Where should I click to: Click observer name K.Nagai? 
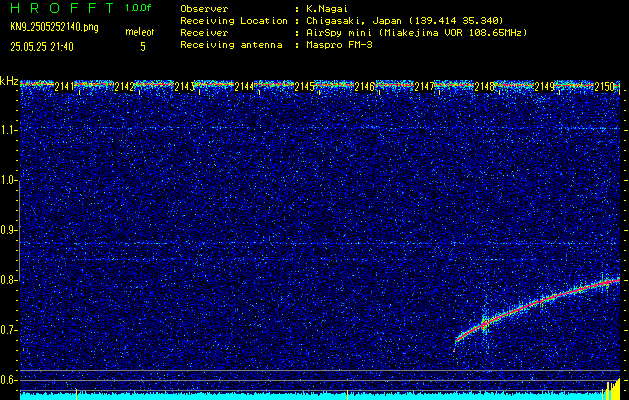pyautogui.click(x=326, y=8)
